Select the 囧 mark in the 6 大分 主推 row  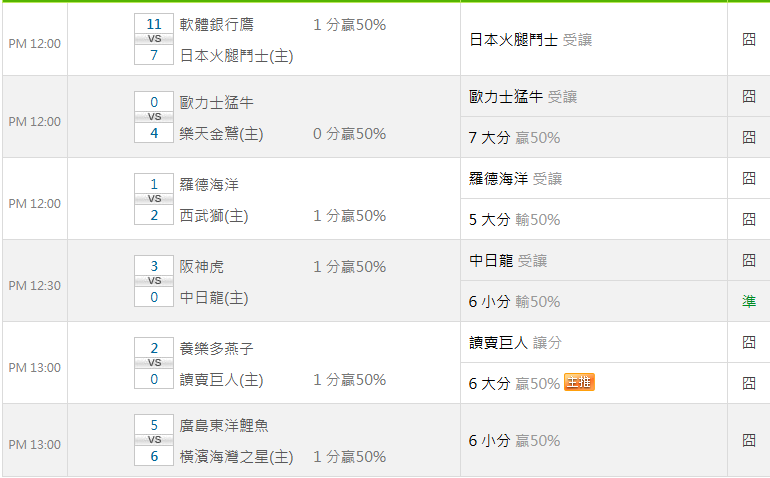tap(748, 383)
